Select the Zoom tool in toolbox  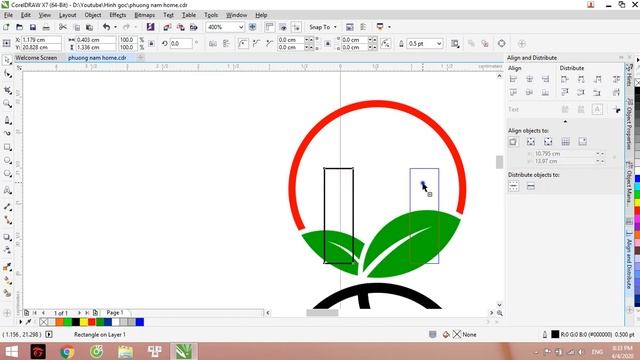click(7, 104)
